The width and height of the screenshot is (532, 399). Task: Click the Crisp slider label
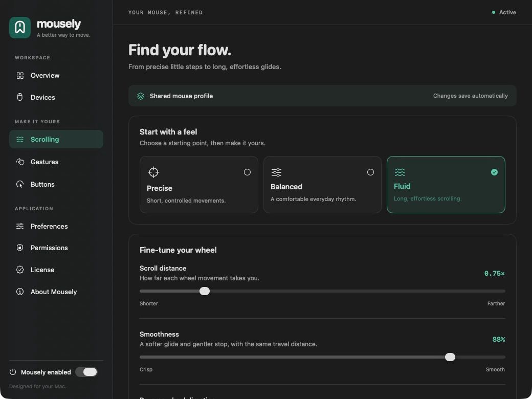point(146,369)
